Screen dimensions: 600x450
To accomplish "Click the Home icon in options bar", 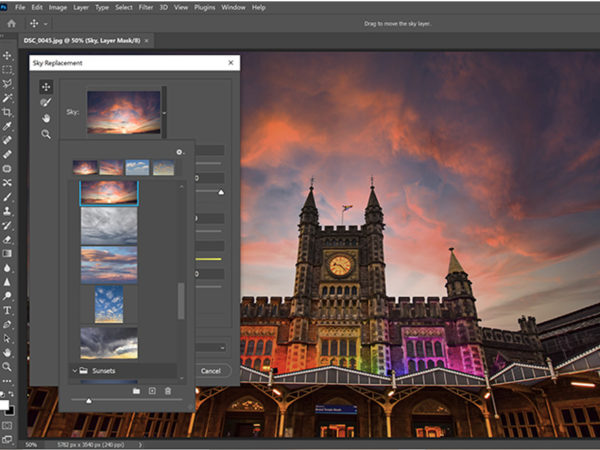I will coord(11,24).
